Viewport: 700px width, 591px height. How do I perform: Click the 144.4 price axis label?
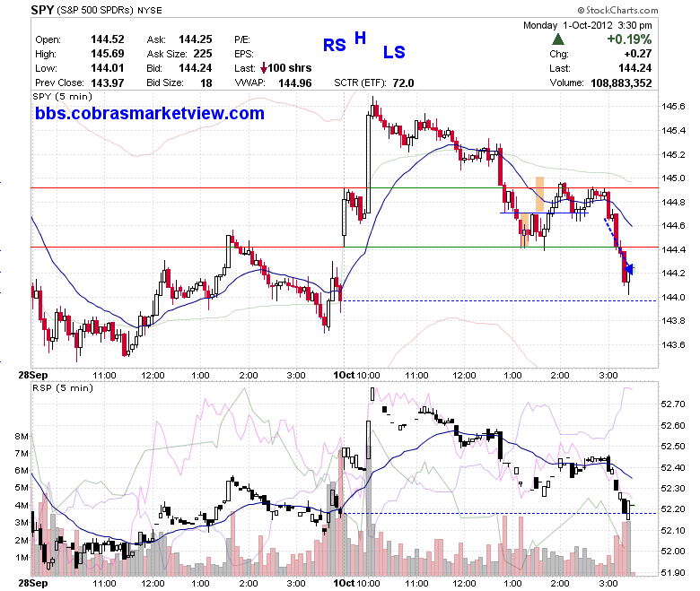[x=673, y=249]
